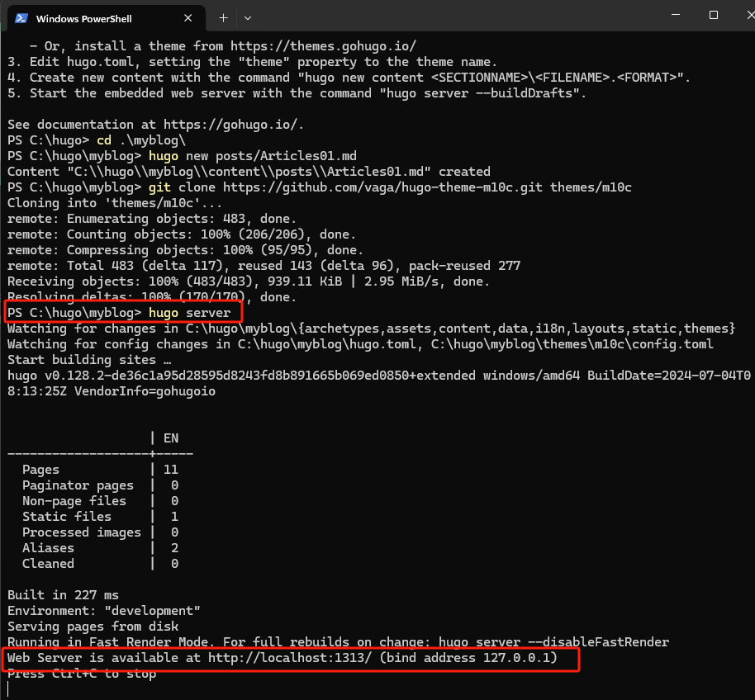Click 'Receiving objects: 100% (483/483)' line

(249, 281)
